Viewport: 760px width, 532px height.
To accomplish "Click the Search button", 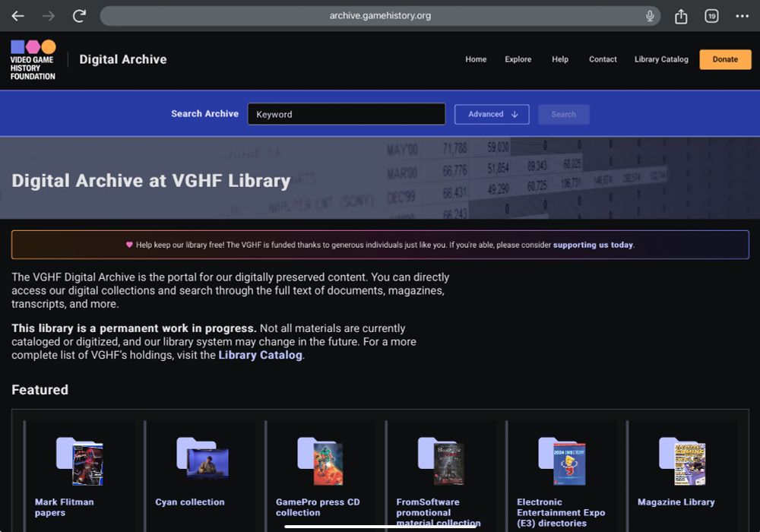I will (x=564, y=114).
